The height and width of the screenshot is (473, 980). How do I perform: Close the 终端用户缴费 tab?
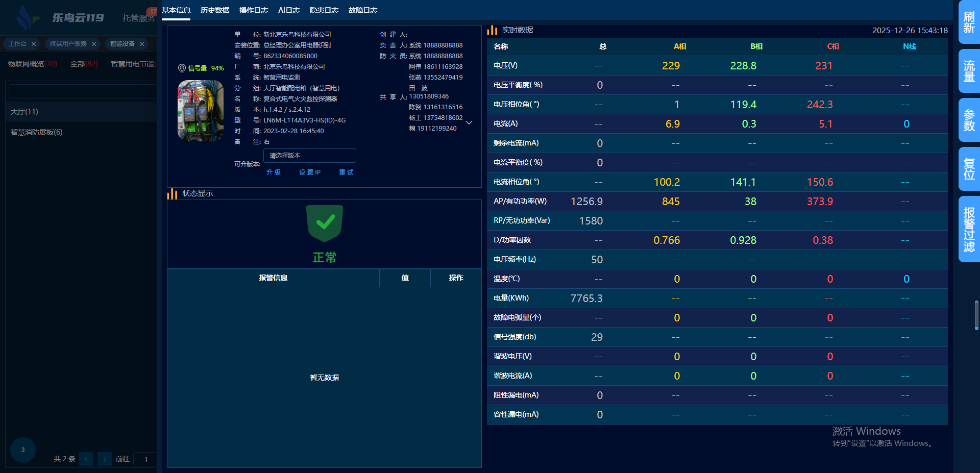94,44
